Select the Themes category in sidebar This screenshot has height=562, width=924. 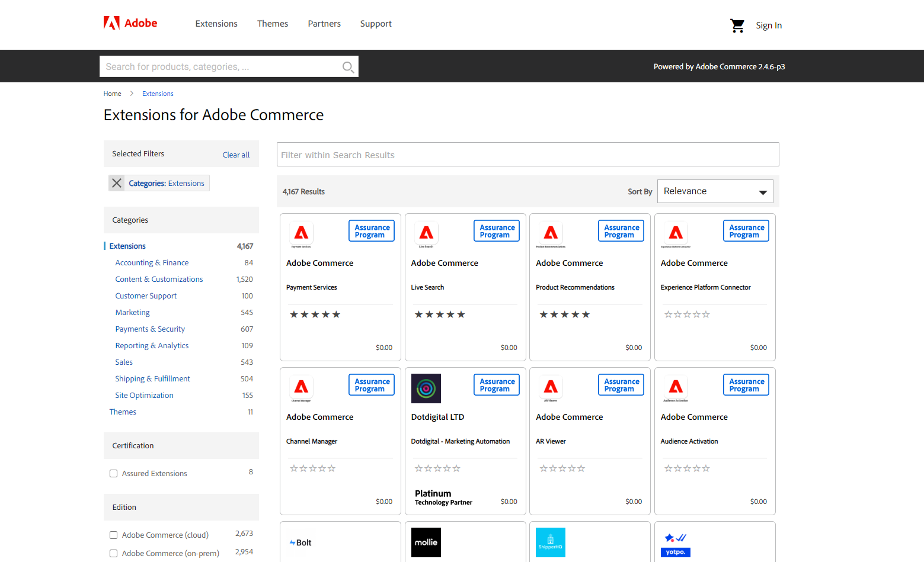point(123,412)
